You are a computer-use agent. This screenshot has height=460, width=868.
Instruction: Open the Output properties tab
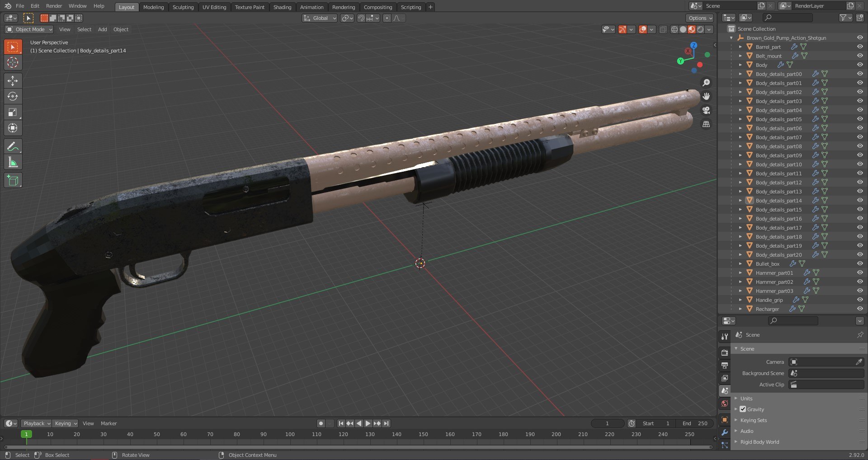coord(725,365)
